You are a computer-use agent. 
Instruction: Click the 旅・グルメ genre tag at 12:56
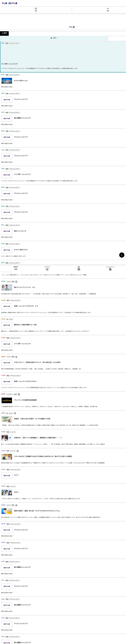(x=10, y=319)
